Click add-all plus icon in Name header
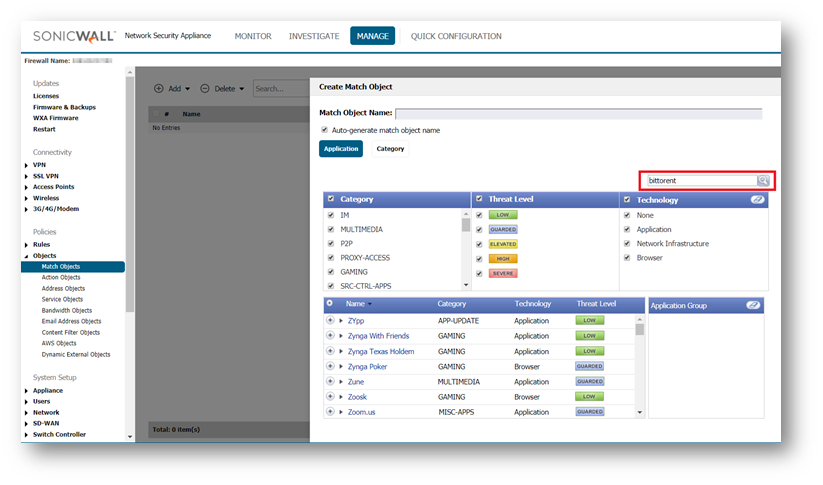This screenshot has height=485, width=823. click(330, 303)
